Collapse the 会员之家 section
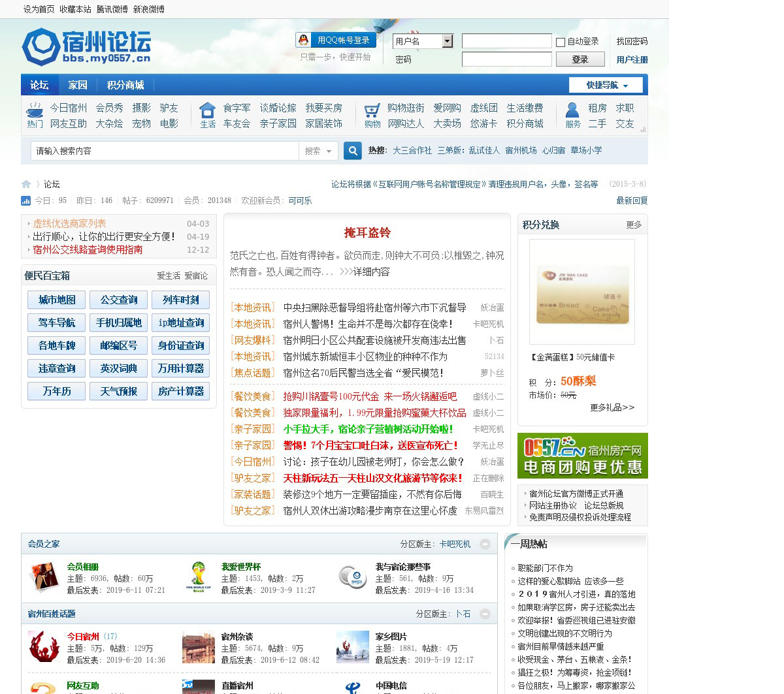 pos(485,544)
